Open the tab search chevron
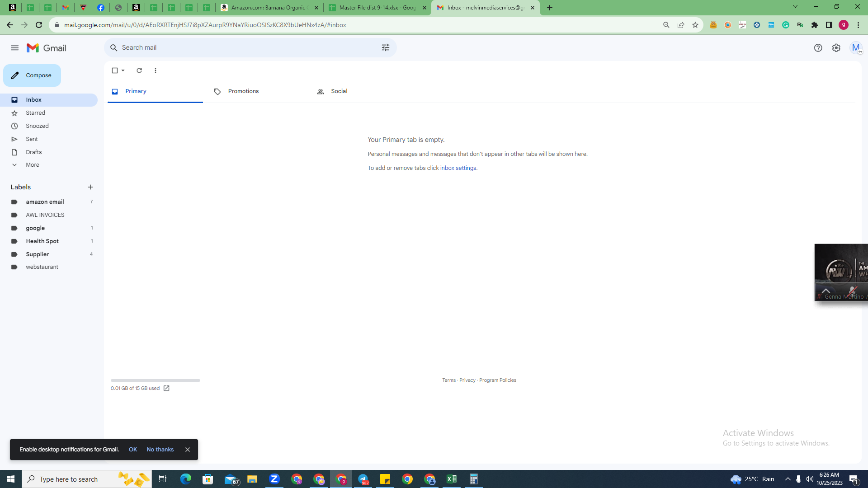Image resolution: width=868 pixels, height=488 pixels. tap(795, 6)
